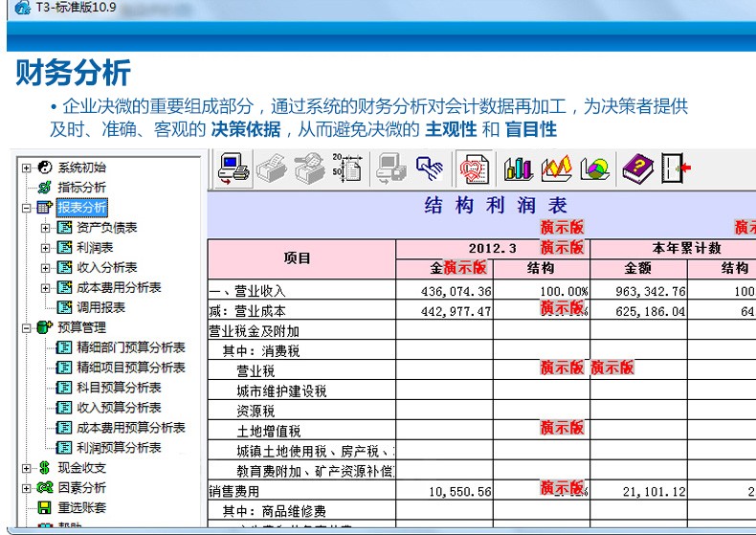This screenshot has width=756, height=535.
Task: Select the 土地增值税 row label
Action: coord(269,432)
